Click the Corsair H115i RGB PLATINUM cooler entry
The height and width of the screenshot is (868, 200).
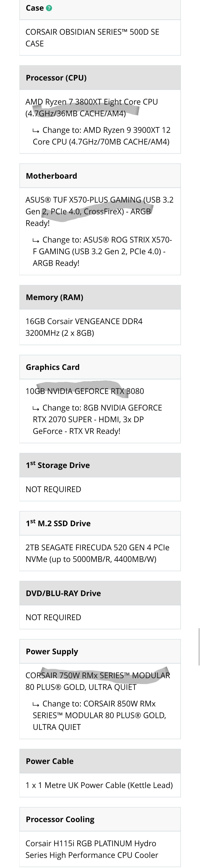coord(92,849)
